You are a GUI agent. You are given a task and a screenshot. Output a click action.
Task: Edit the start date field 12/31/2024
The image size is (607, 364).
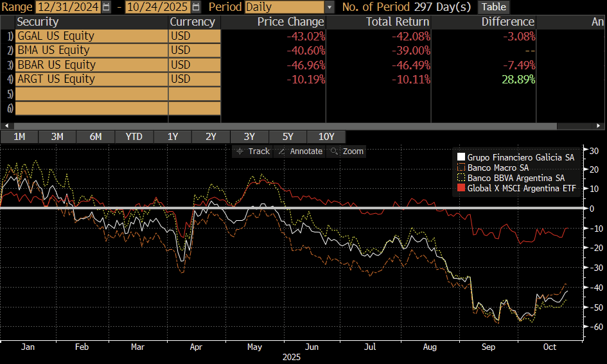click(67, 7)
